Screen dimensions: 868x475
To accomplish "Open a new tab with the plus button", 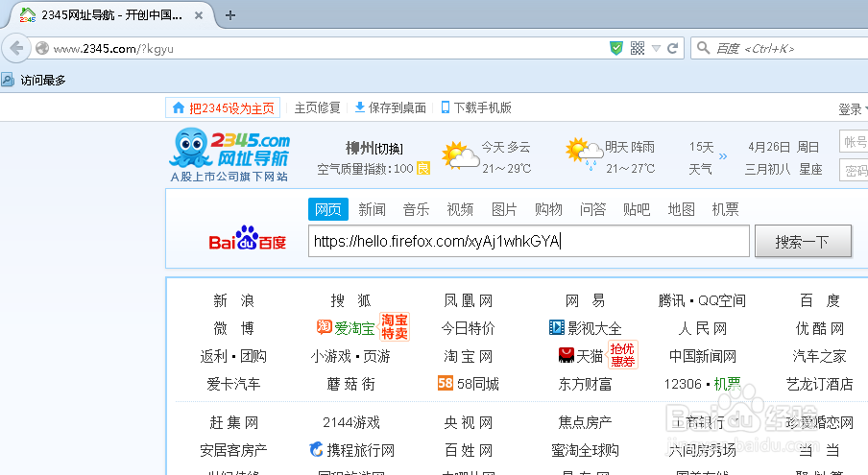I will [230, 15].
